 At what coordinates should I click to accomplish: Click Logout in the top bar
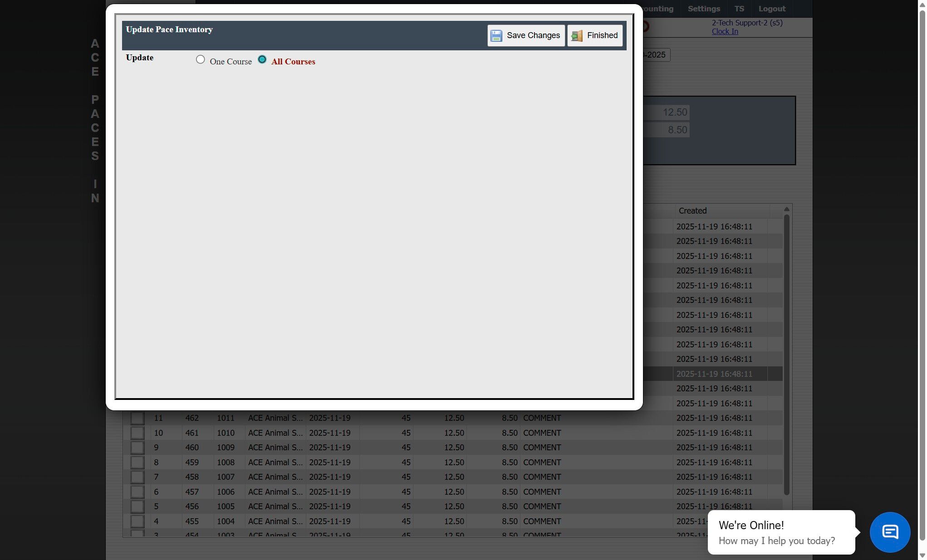[772, 9]
